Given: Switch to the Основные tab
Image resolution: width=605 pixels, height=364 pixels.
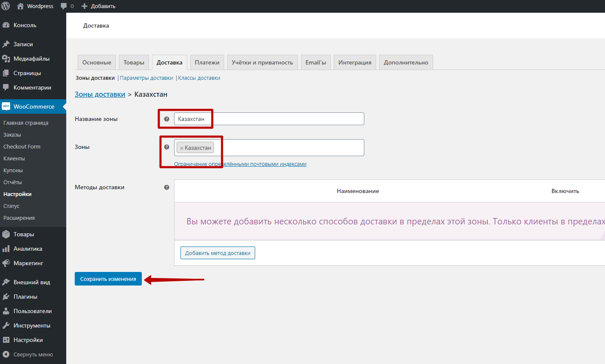Looking at the screenshot, I should [x=97, y=62].
